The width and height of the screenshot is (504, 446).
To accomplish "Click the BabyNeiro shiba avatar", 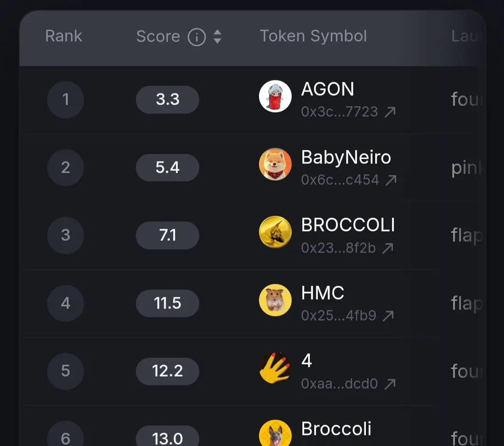I will [x=275, y=164].
